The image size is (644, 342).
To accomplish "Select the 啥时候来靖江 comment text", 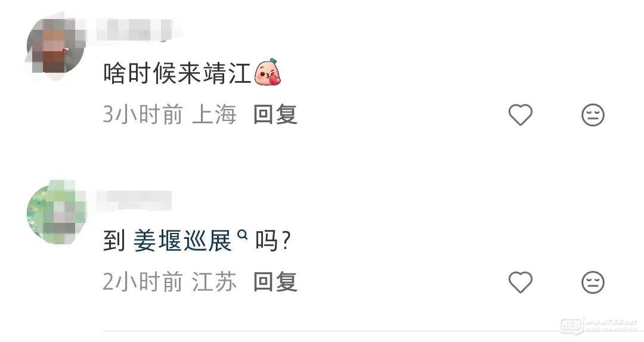I will coord(177,74).
